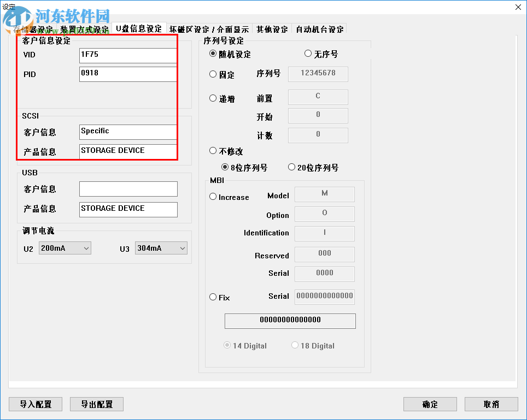Open the 其他设定 tab
527x420 pixels.
coord(272,29)
